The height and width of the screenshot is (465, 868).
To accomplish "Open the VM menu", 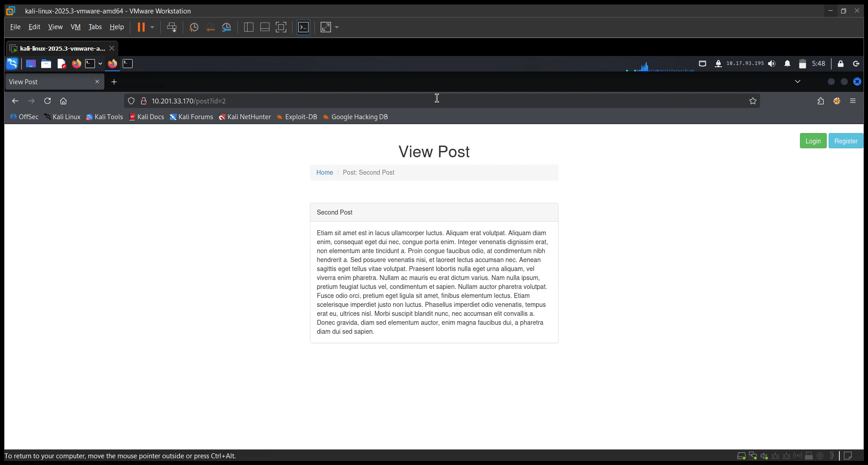I will [75, 27].
